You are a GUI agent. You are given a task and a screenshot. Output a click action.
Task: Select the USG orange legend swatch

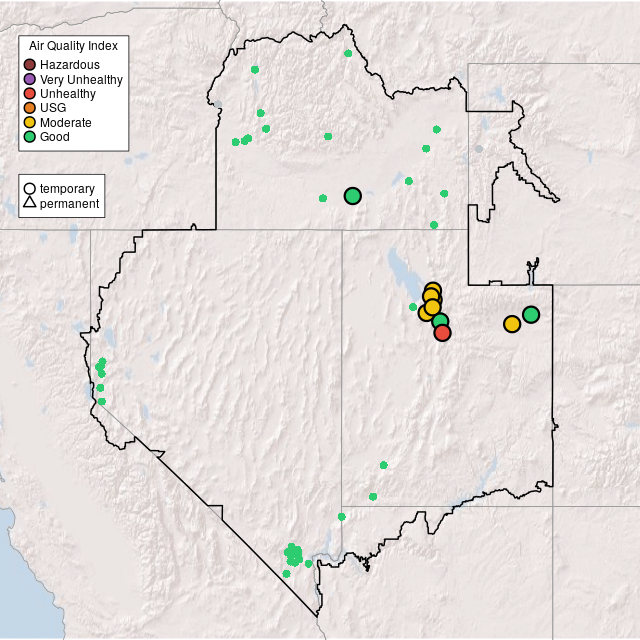pos(30,108)
